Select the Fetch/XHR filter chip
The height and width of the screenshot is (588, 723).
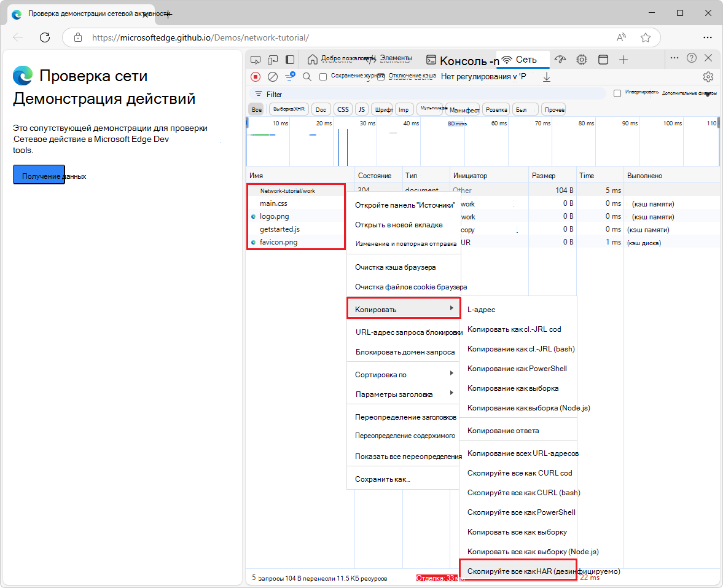tap(289, 109)
